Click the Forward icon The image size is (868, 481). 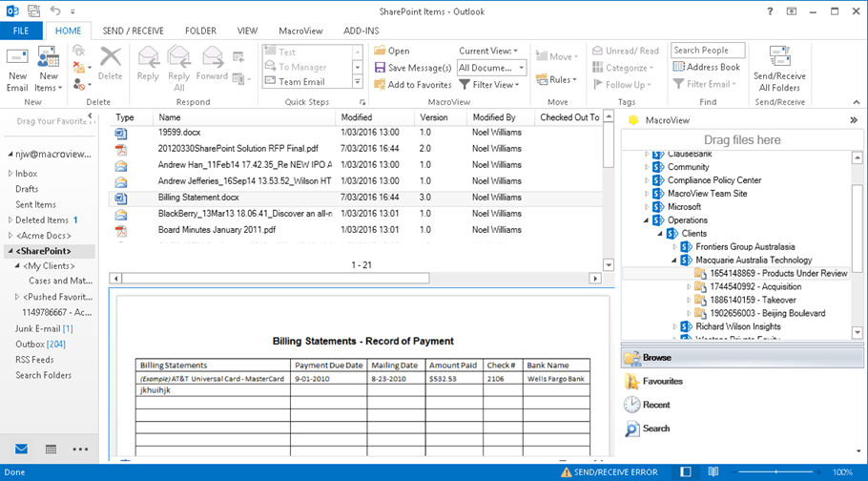pyautogui.click(x=212, y=57)
